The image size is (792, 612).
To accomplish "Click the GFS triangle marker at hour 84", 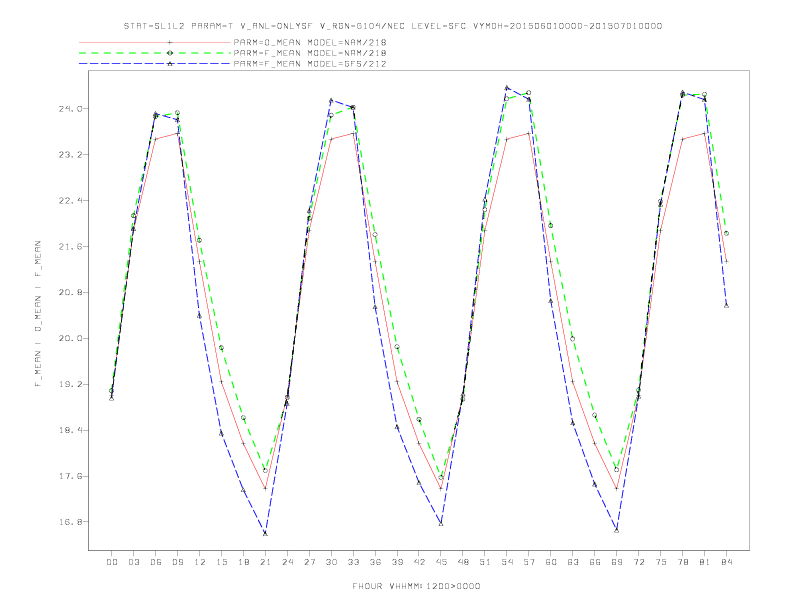I will click(x=726, y=305).
